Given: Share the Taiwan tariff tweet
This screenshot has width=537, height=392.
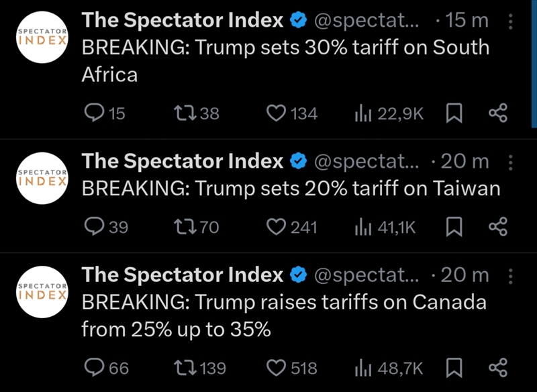Looking at the screenshot, I should point(497,228).
